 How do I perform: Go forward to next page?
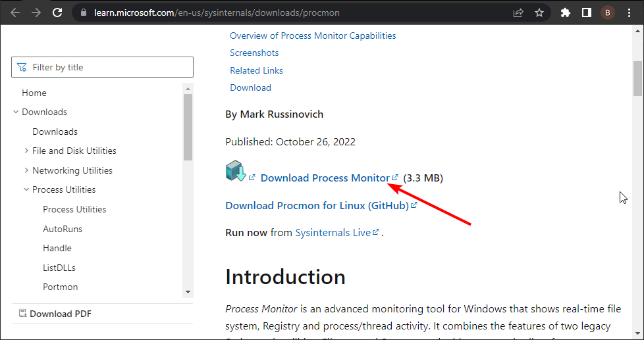point(36,12)
